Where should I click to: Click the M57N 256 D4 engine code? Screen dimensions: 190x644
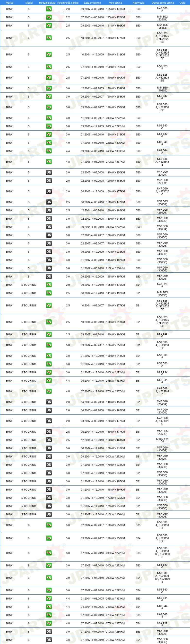[162, 440]
